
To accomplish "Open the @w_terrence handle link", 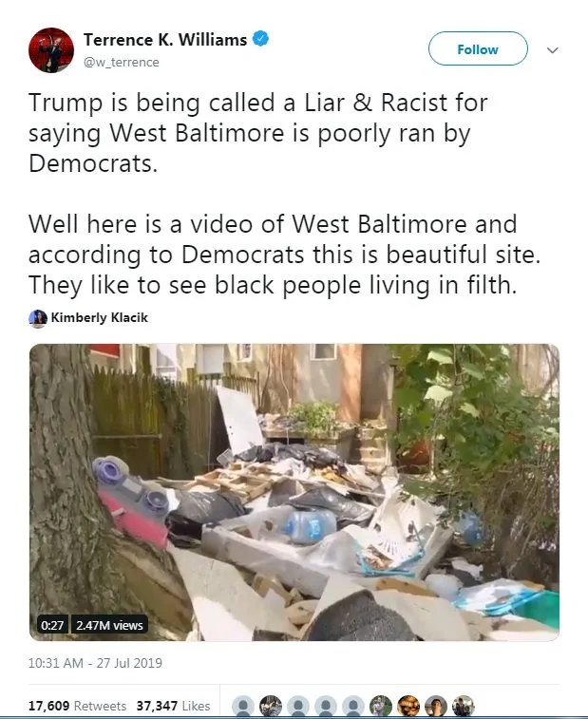I will (121, 63).
